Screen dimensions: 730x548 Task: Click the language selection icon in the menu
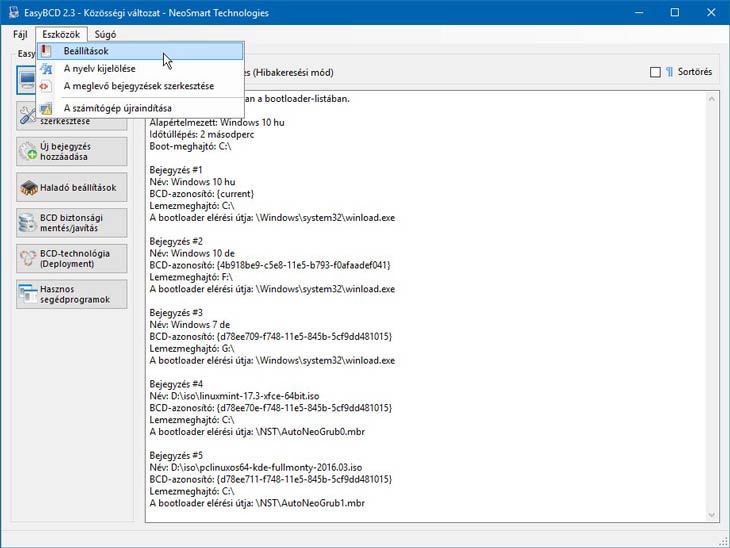[46, 69]
